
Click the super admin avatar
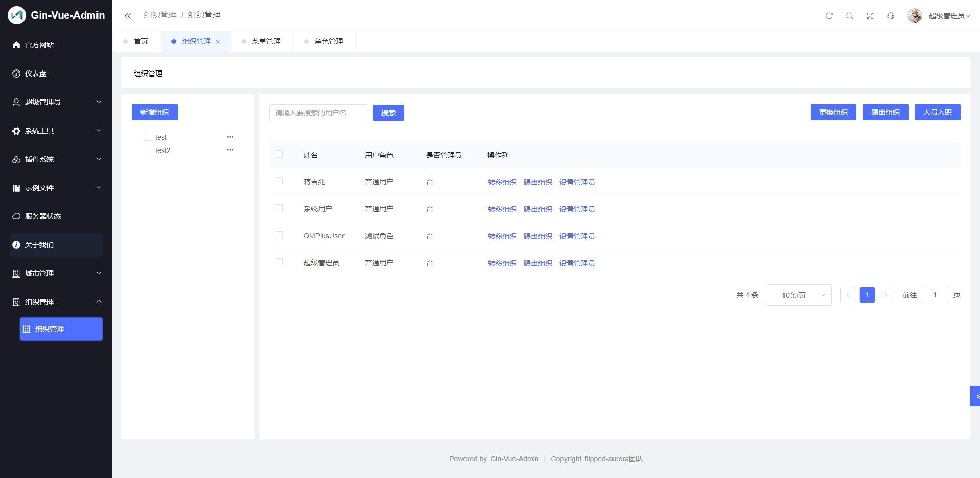[x=915, y=16]
